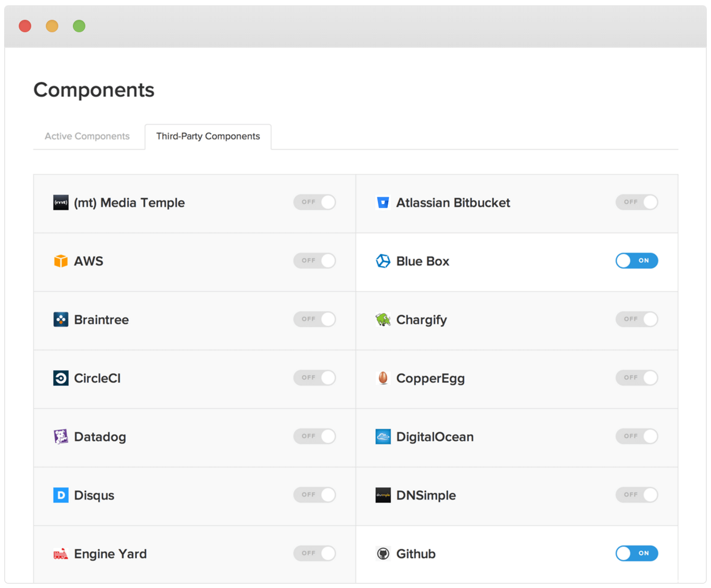
Task: Click the CopperEgg egg icon
Action: pyautogui.click(x=383, y=378)
